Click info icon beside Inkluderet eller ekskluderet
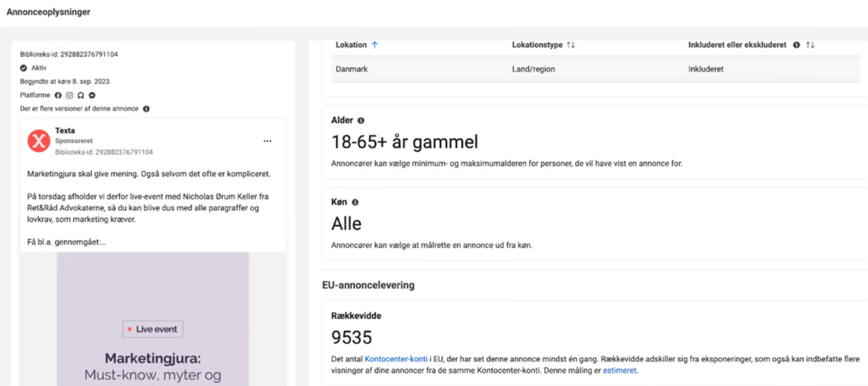Screen dimensions: 868x386 coord(796,45)
